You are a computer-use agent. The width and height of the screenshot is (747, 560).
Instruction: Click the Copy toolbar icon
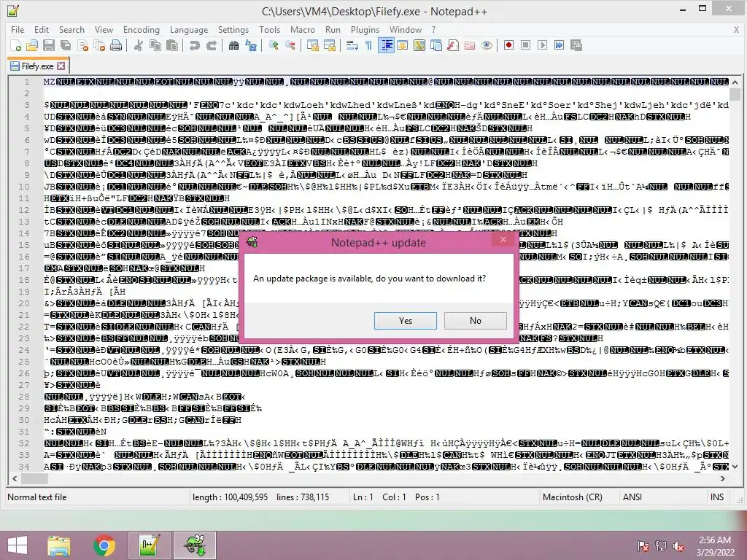[x=155, y=45]
